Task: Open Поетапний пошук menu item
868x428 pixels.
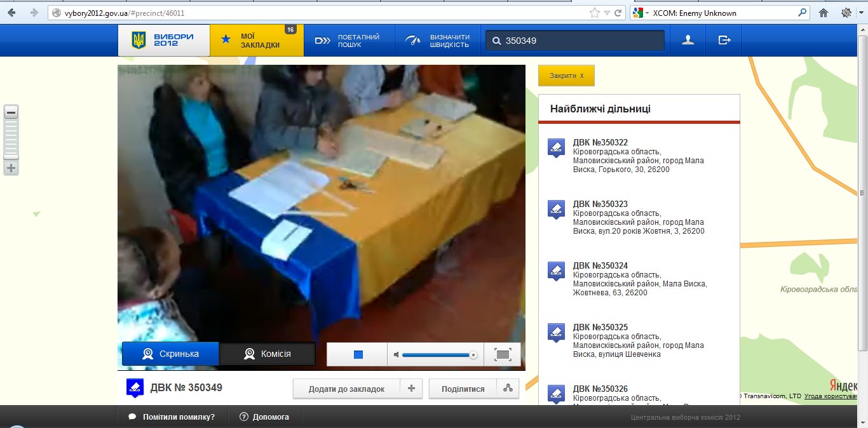Action: 349,41
